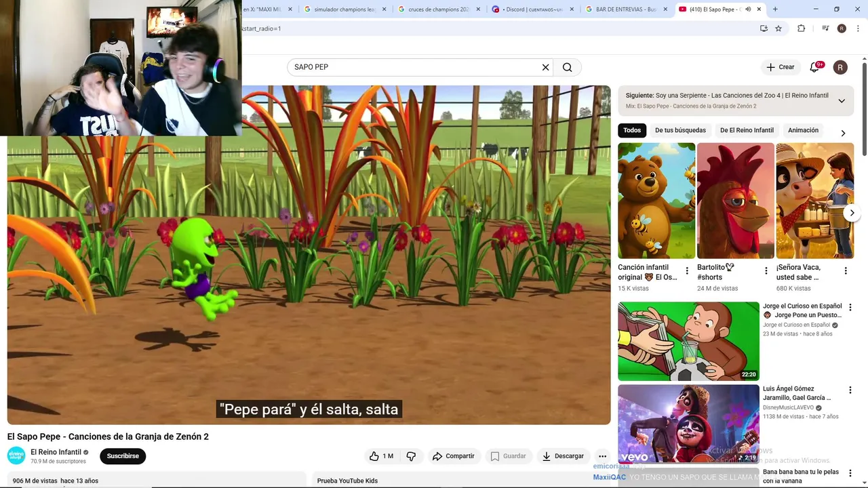868x488 pixels.
Task: Open the bear Canción infantil short
Action: [x=656, y=201]
